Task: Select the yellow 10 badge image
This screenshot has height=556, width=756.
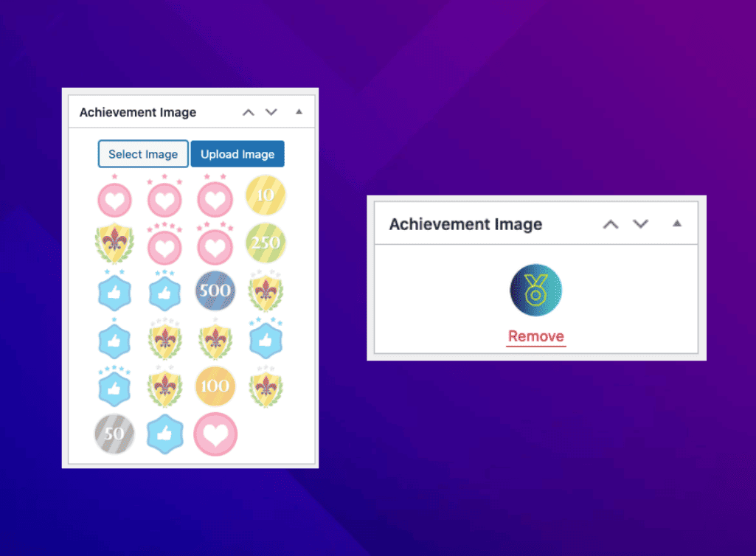Action: click(x=266, y=195)
